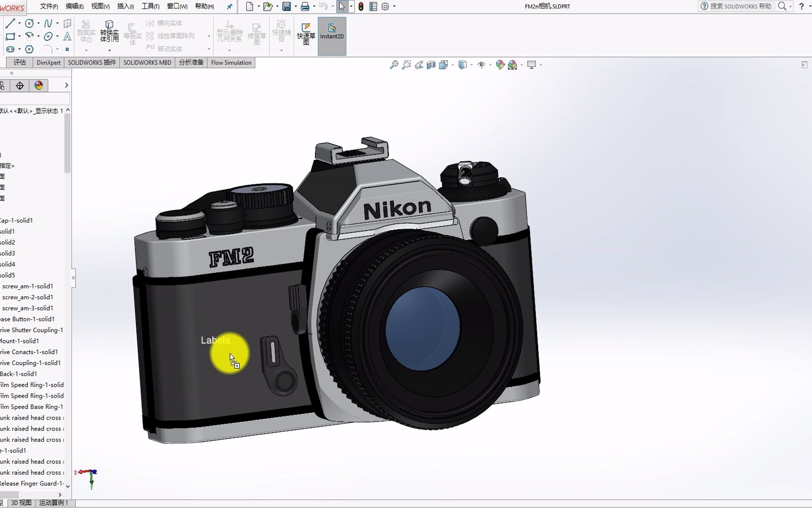Open the 文件(F) menu
812x508 pixels.
point(49,7)
